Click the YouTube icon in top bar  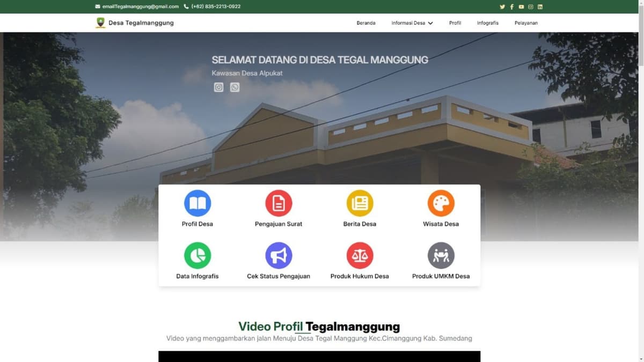pyautogui.click(x=521, y=6)
